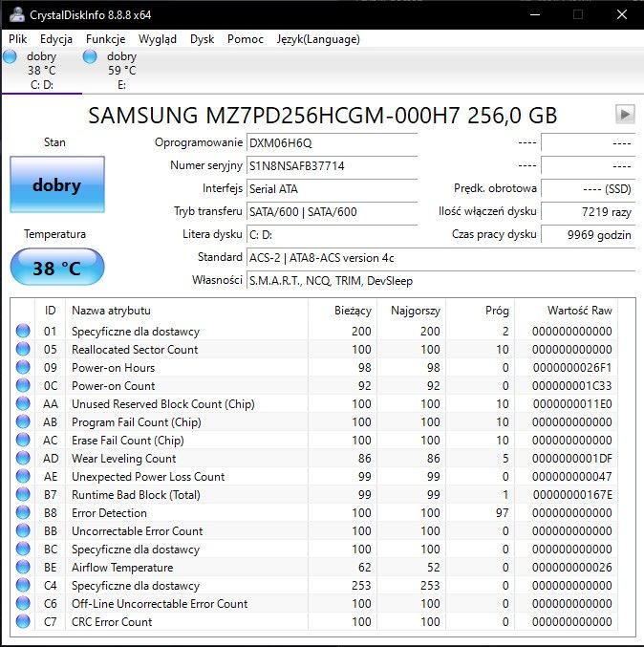Click the Interfejs field Serial ATA
The width and height of the screenshot is (644, 647).
(x=333, y=189)
